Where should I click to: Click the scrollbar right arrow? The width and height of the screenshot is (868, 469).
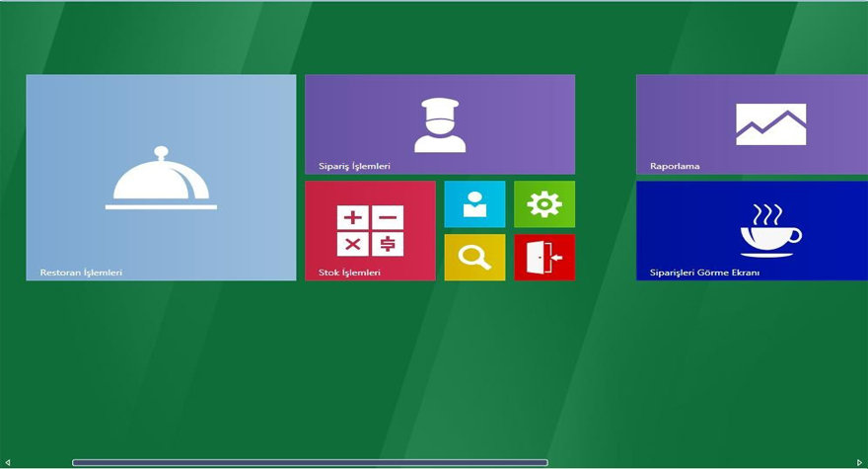pyautogui.click(x=860, y=462)
